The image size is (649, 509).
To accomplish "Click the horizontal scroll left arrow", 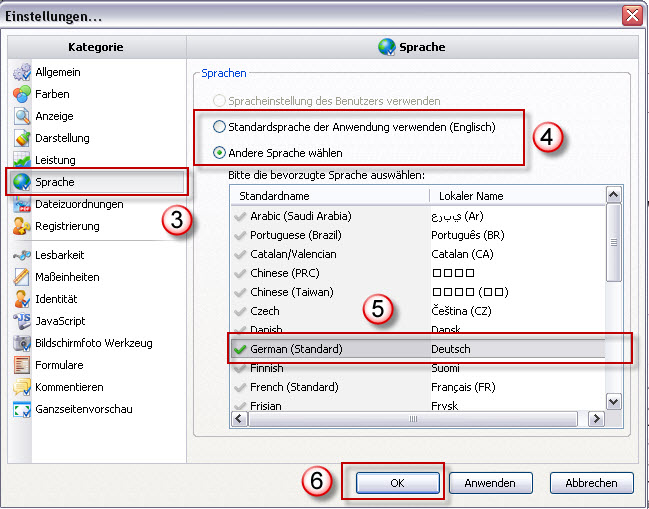I will tap(239, 419).
